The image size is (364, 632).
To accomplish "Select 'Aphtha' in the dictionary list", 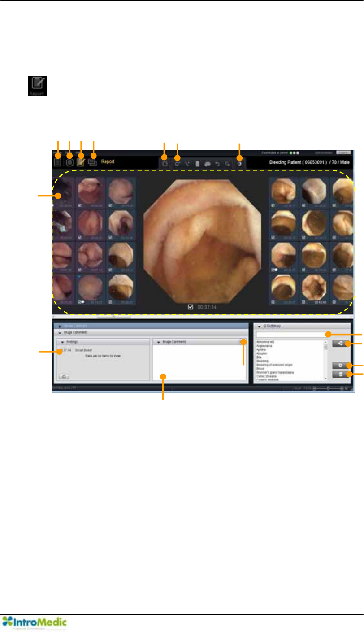I will pos(260,350).
